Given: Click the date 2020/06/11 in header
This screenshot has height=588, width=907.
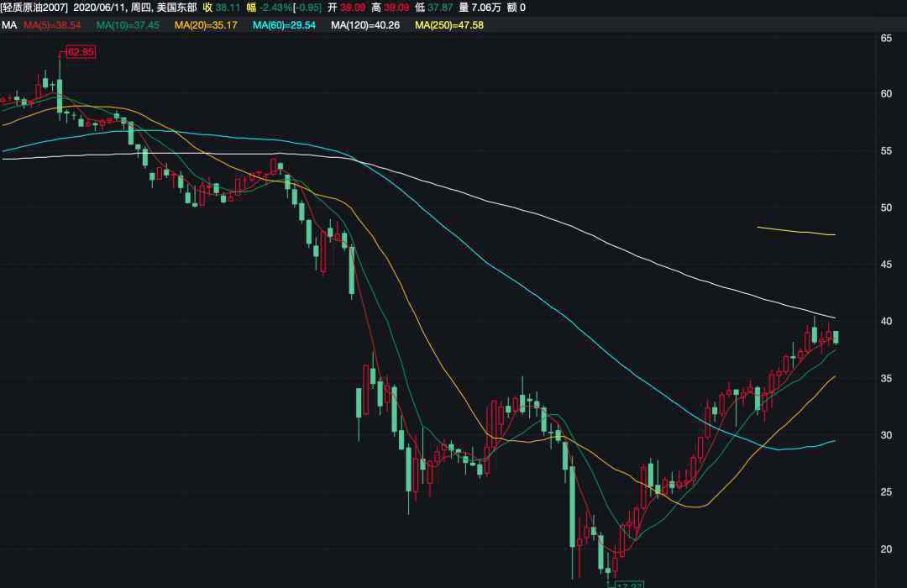Looking at the screenshot, I should [99, 8].
